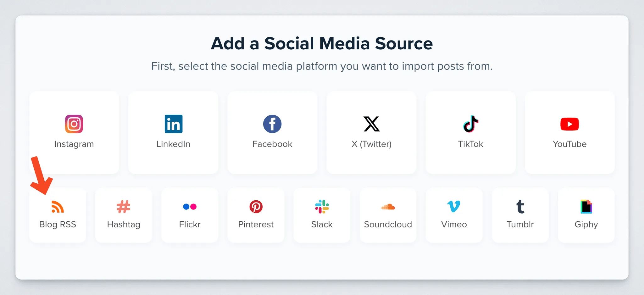Select the Pinterest logo icon

[256, 207]
